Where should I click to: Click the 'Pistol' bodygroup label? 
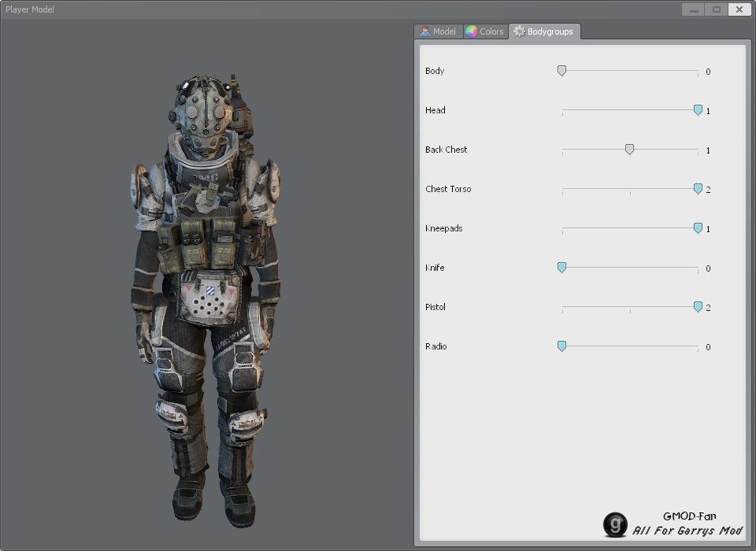(435, 307)
